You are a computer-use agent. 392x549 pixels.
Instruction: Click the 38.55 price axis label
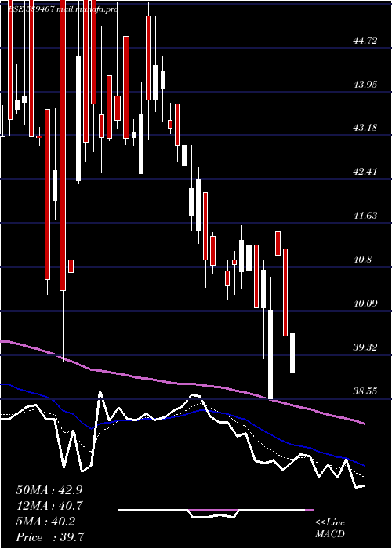click(365, 391)
